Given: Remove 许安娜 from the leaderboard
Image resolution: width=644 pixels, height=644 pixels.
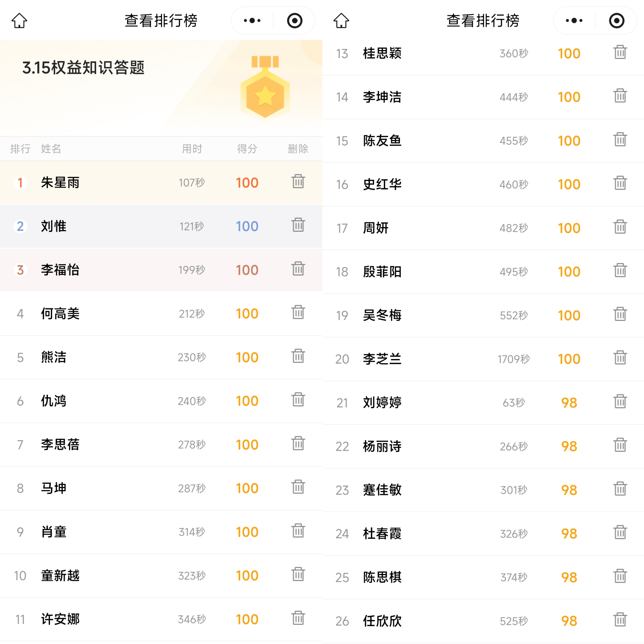Looking at the screenshot, I should click(x=298, y=618).
